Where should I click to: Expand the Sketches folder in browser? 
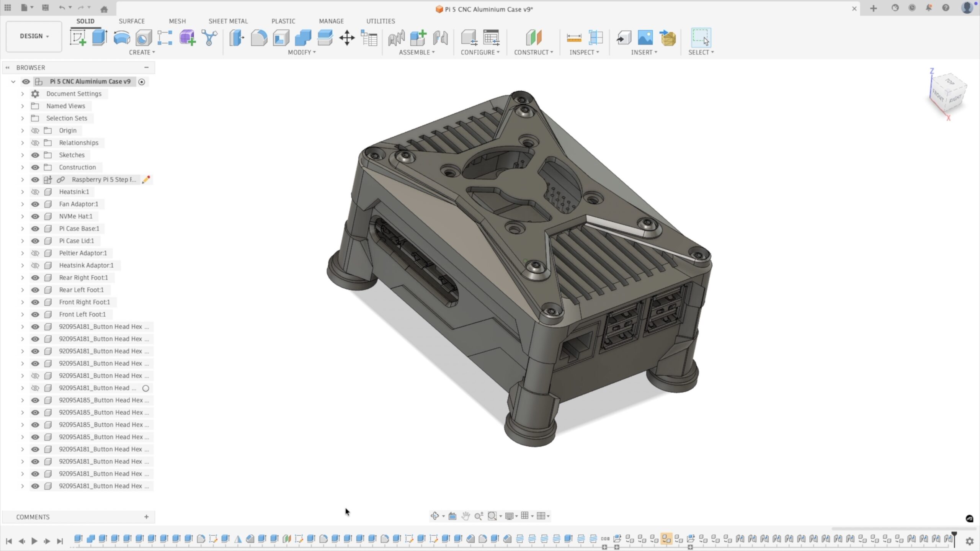[22, 155]
